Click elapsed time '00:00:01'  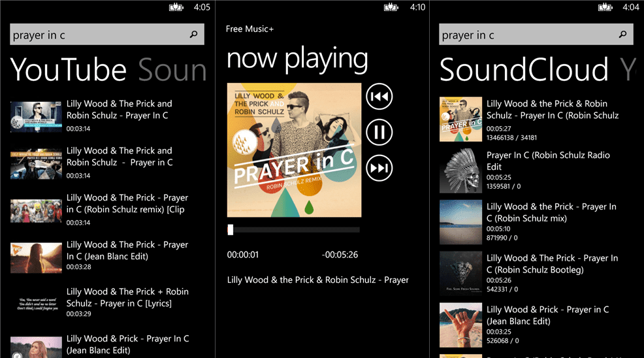[x=243, y=255]
